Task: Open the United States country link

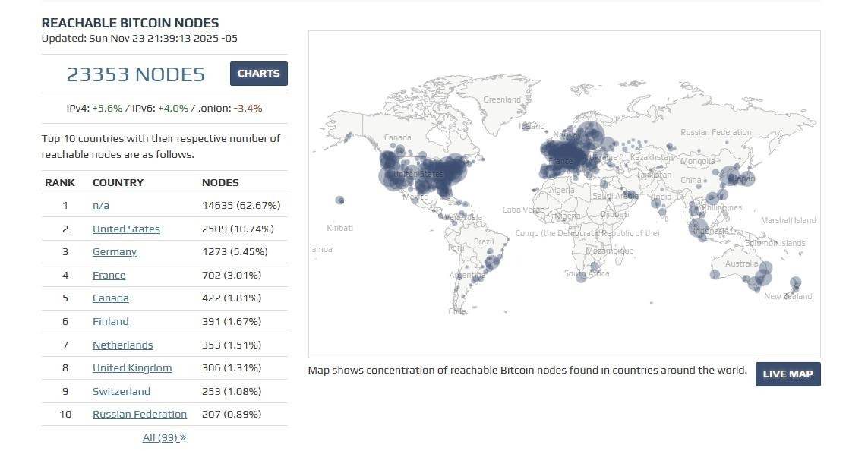Action: click(x=126, y=229)
